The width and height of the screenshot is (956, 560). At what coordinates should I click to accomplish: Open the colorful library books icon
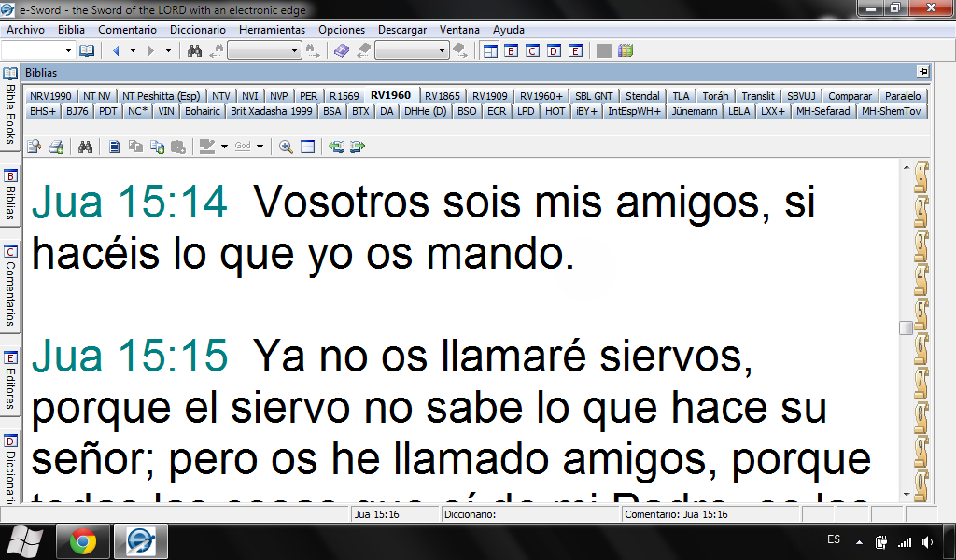[x=626, y=50]
